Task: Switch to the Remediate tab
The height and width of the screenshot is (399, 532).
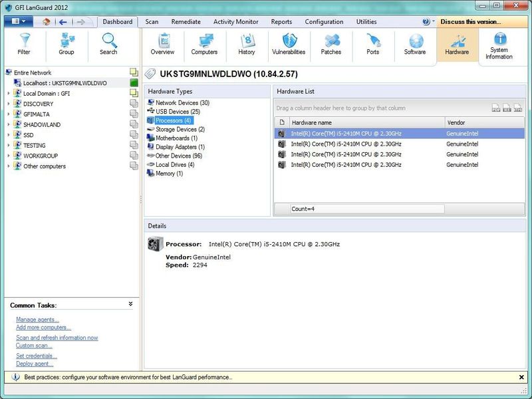Action: (x=186, y=22)
